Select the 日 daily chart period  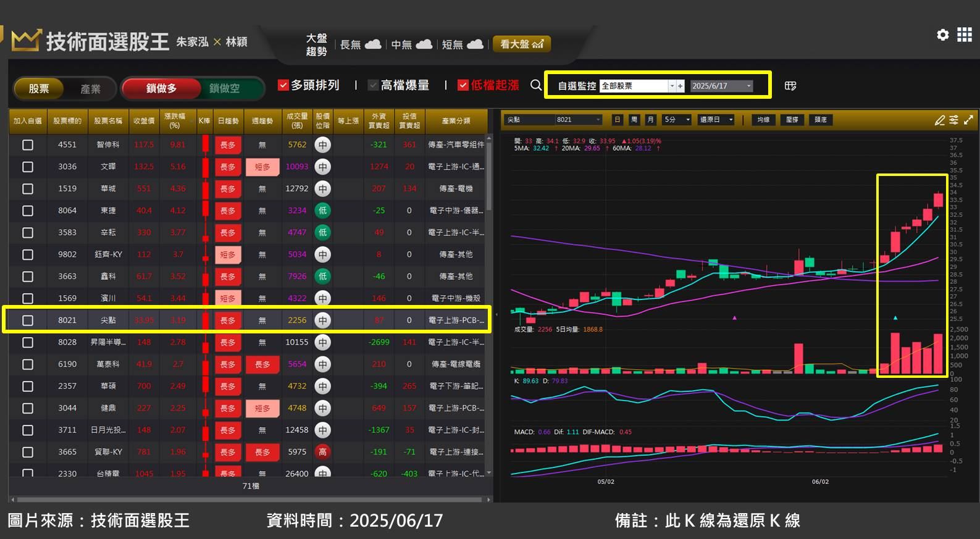617,120
